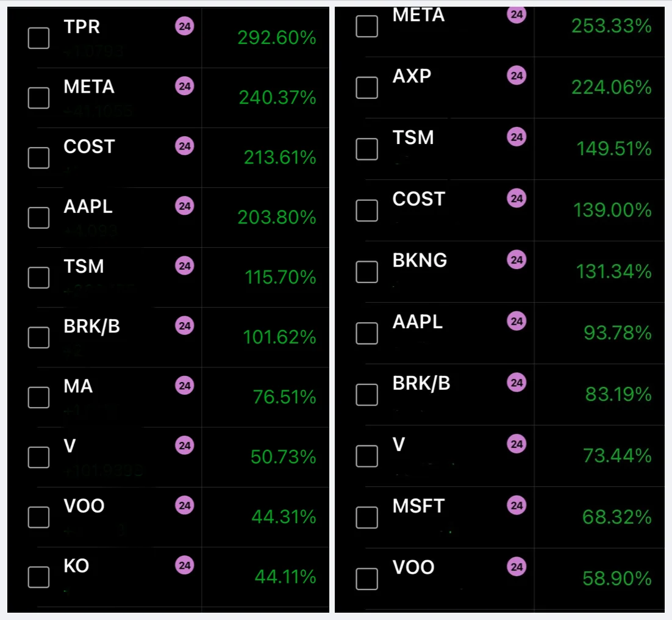Click the 24 icon beside MSFT
The height and width of the screenshot is (620, 672).
point(517,506)
